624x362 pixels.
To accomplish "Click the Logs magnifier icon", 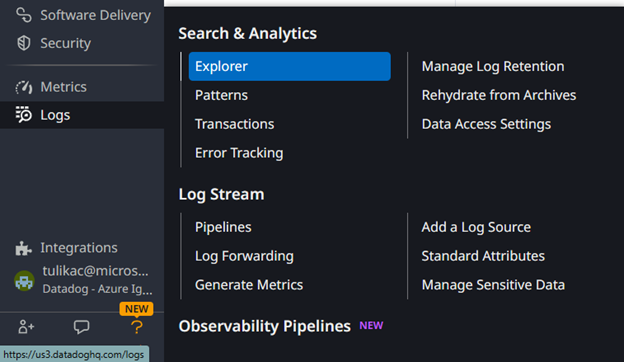I will (x=24, y=115).
